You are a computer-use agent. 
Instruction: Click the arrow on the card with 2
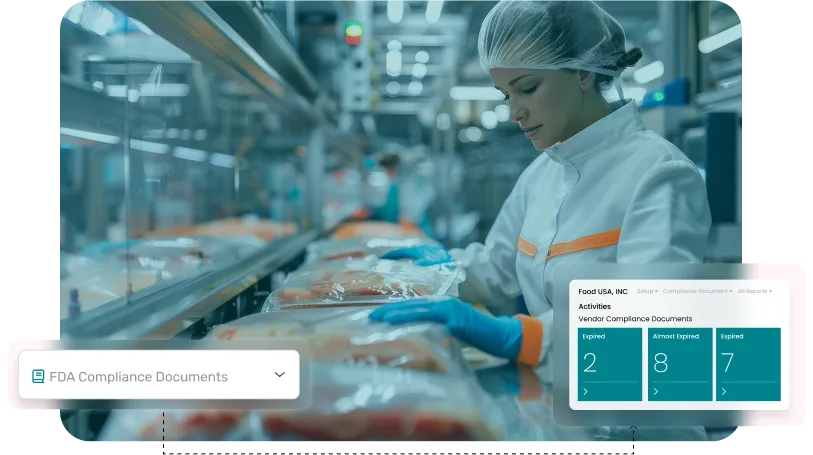tap(585, 392)
